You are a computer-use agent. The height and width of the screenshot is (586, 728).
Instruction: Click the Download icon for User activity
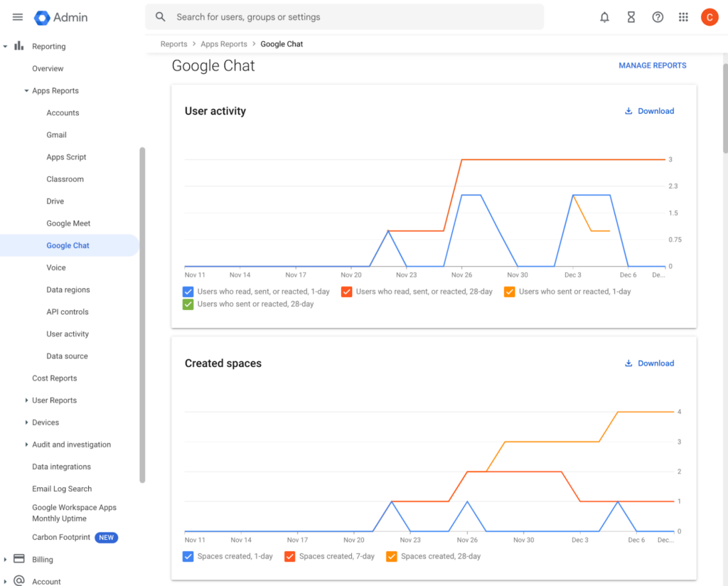coord(628,111)
